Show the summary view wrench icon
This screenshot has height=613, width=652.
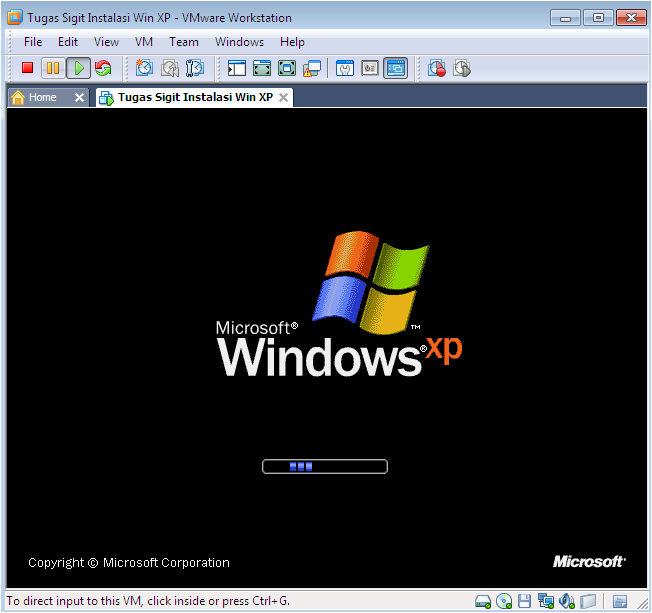pos(345,68)
